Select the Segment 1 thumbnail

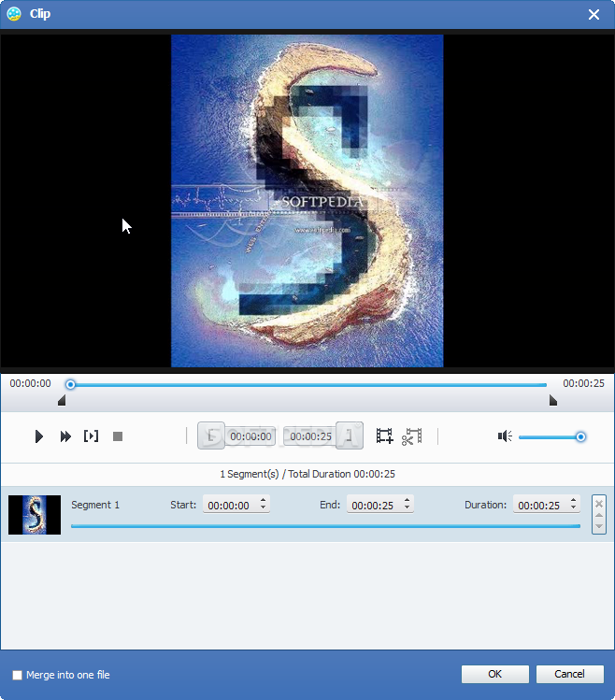coord(35,515)
